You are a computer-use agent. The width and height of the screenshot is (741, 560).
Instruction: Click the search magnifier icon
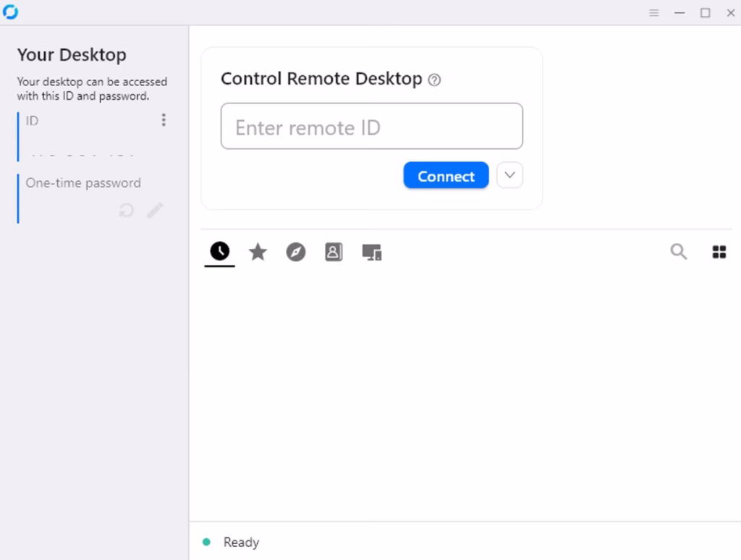point(679,251)
